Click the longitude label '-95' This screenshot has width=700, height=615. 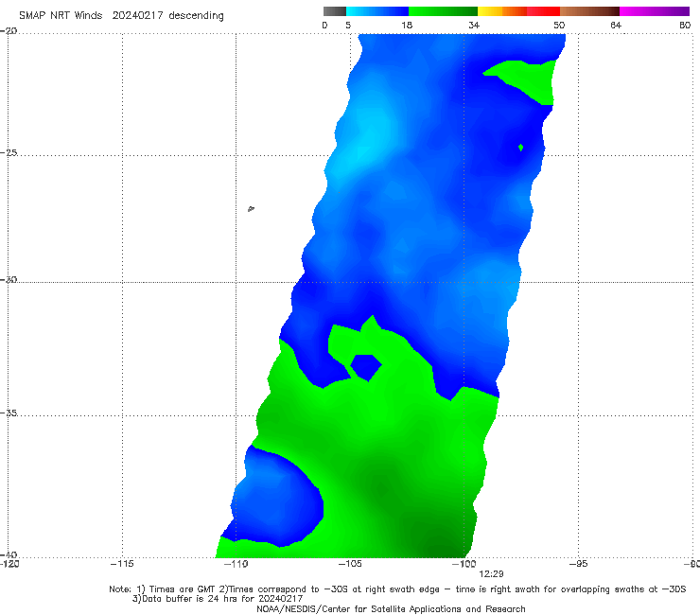[578, 564]
